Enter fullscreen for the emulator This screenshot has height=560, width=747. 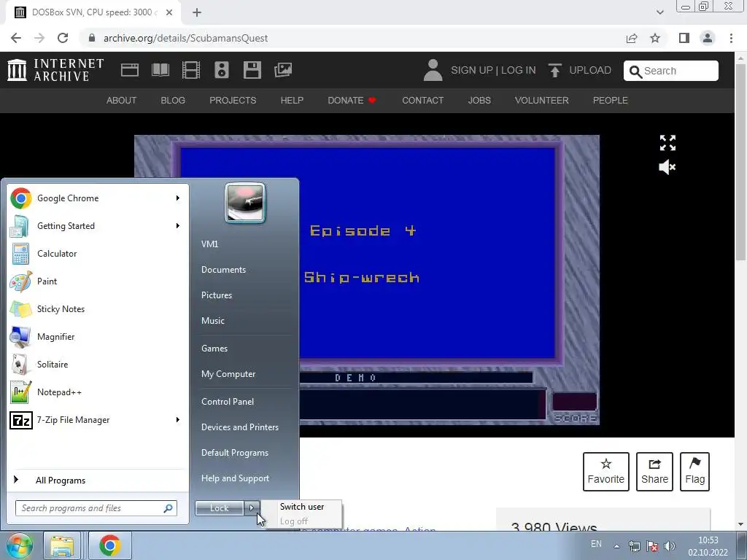pyautogui.click(x=667, y=142)
